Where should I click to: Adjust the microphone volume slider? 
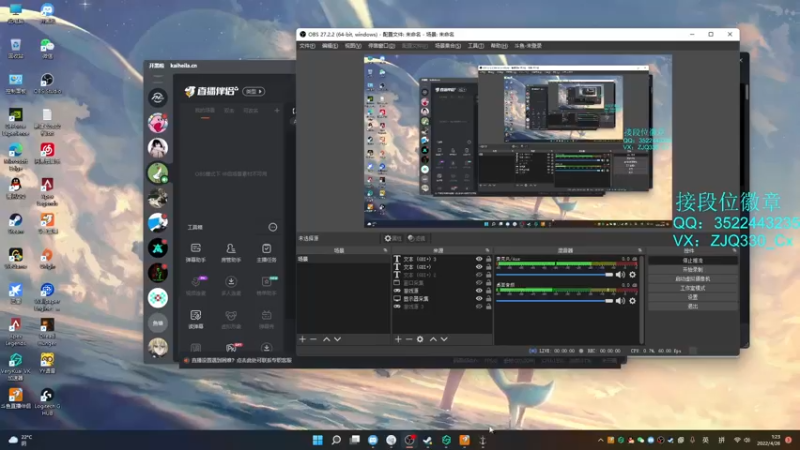pyautogui.click(x=555, y=274)
